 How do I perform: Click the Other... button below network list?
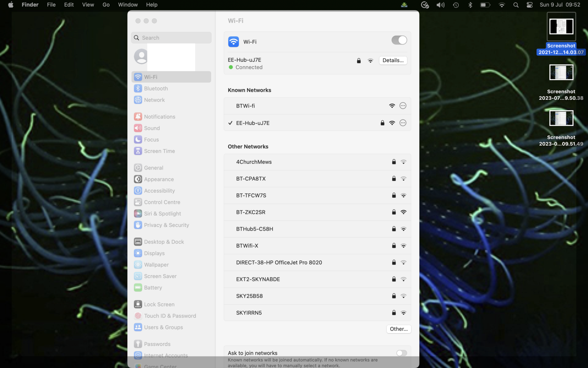(x=398, y=329)
